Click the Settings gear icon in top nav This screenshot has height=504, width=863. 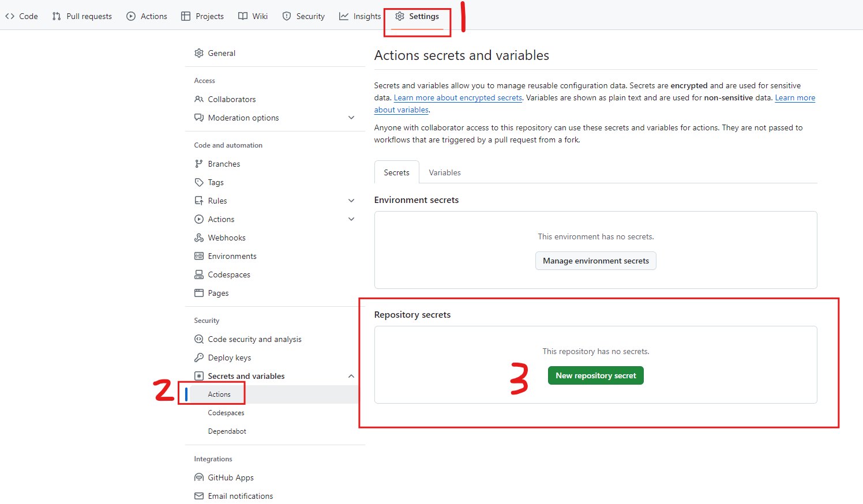(400, 16)
